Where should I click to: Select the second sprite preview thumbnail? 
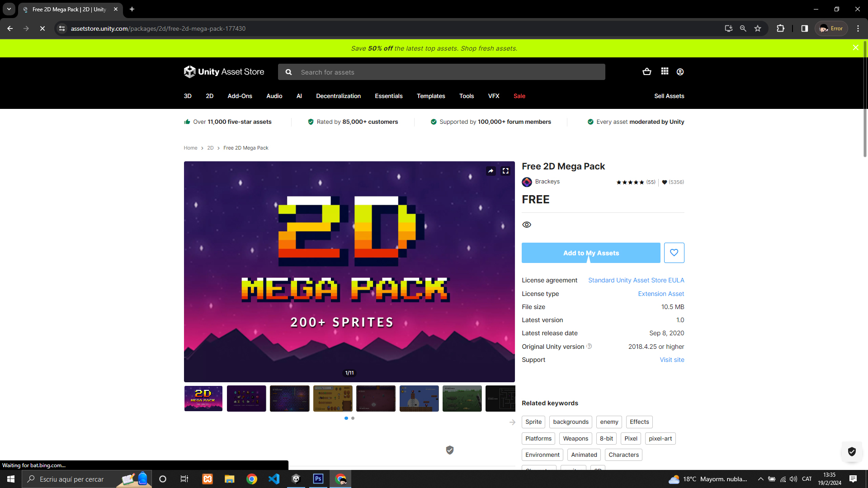click(246, 399)
